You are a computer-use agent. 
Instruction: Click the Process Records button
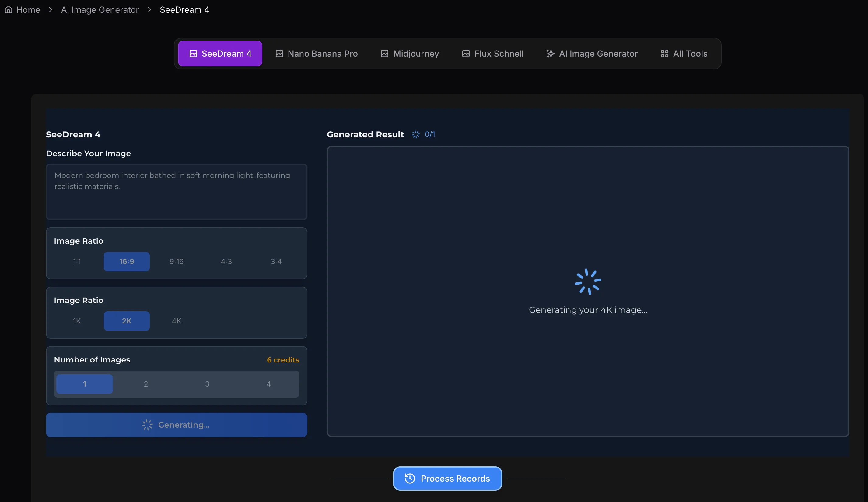point(447,479)
